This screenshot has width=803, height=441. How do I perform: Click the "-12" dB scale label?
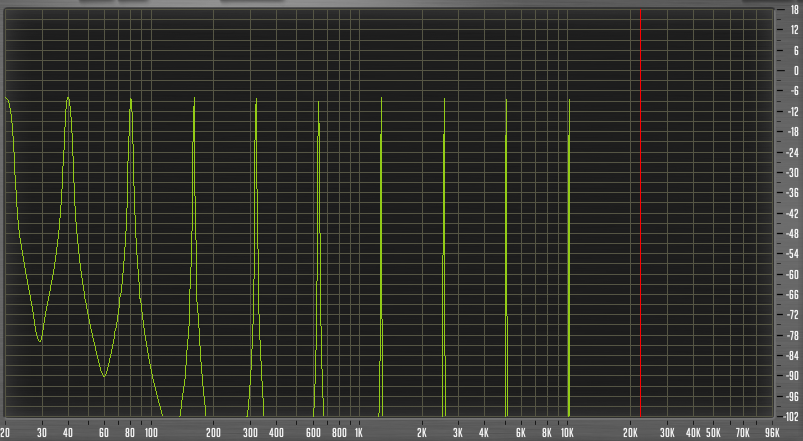(x=792, y=111)
